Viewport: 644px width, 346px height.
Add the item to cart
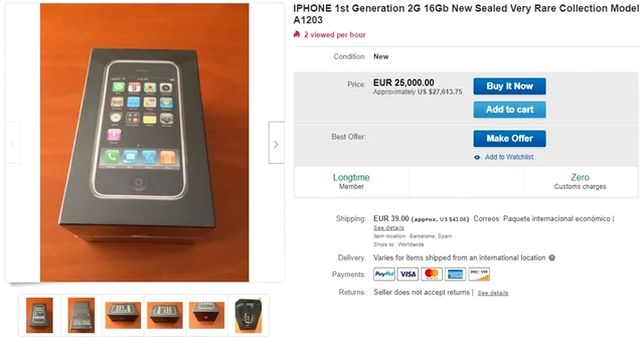[x=509, y=110]
